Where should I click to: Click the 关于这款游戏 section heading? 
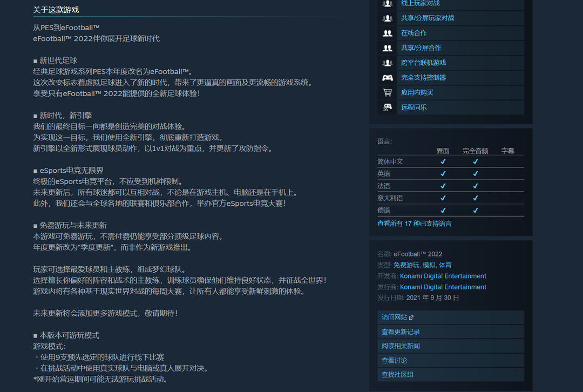(x=56, y=10)
